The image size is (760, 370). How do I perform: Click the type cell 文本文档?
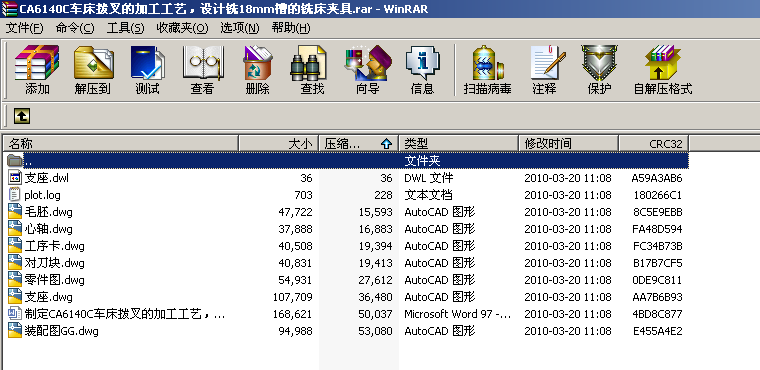(428, 195)
